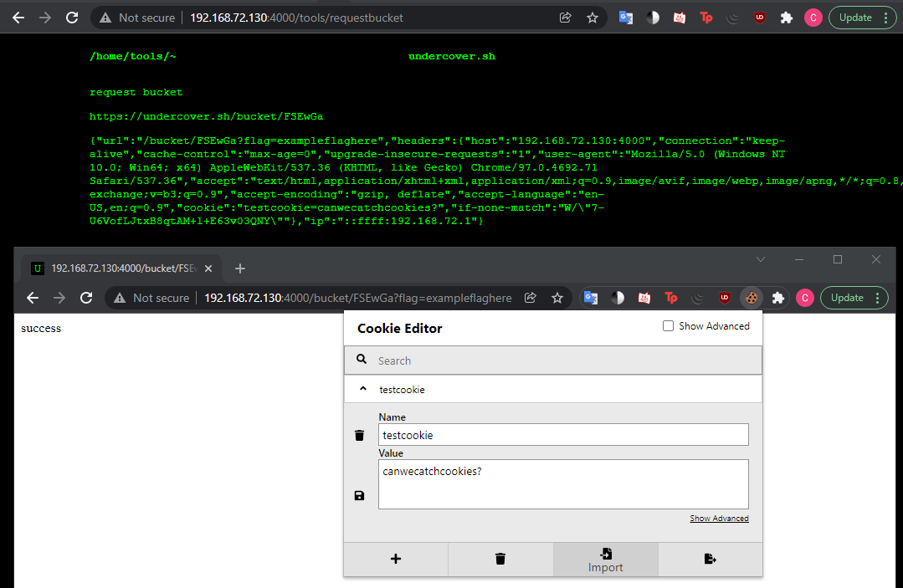Open profile avatar C in the lower browser

coord(804,298)
